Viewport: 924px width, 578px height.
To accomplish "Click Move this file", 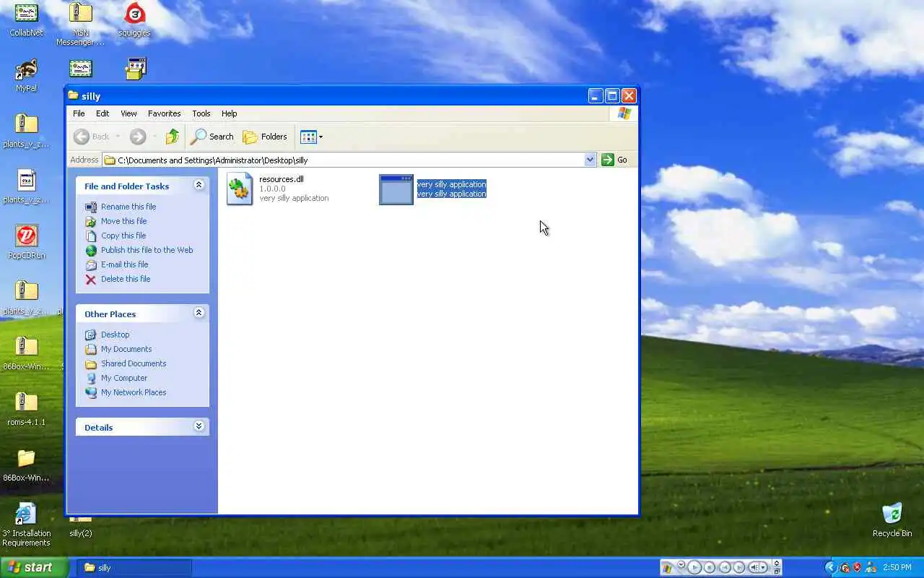I will [x=123, y=221].
